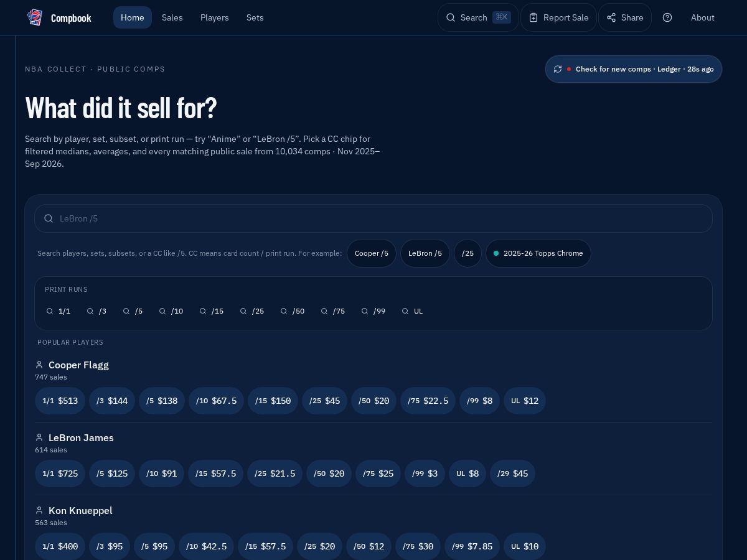Click the /25 print run search icon
747x560 pixels.
click(243, 311)
